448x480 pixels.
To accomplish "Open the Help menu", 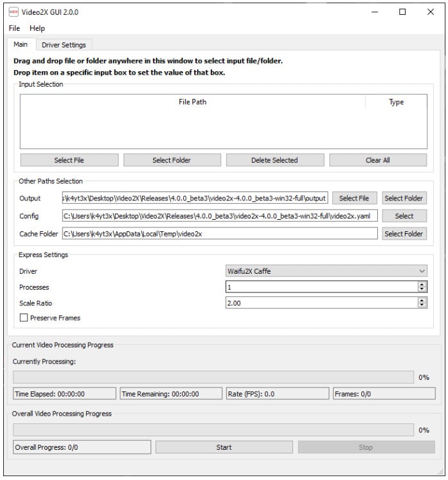I will tap(37, 28).
